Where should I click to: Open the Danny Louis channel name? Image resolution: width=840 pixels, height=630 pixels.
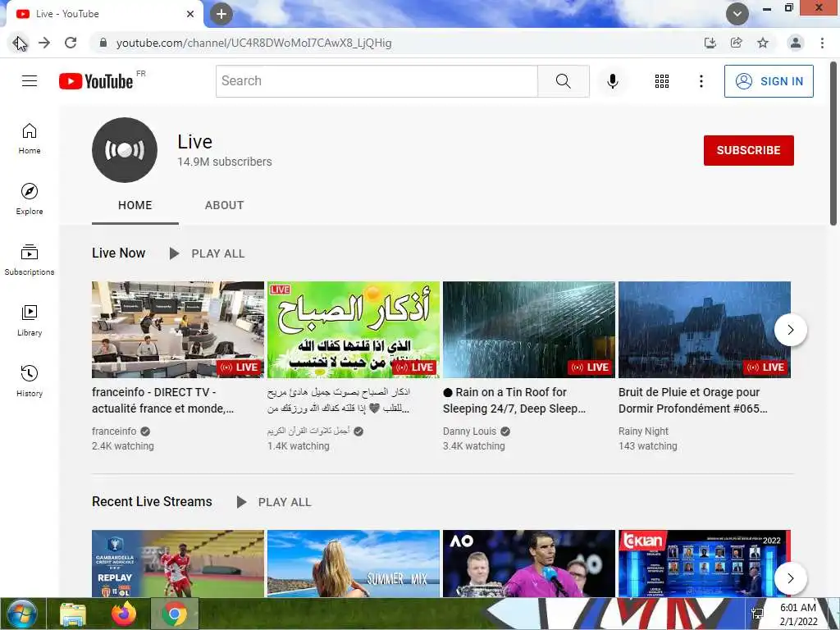pyautogui.click(x=470, y=431)
